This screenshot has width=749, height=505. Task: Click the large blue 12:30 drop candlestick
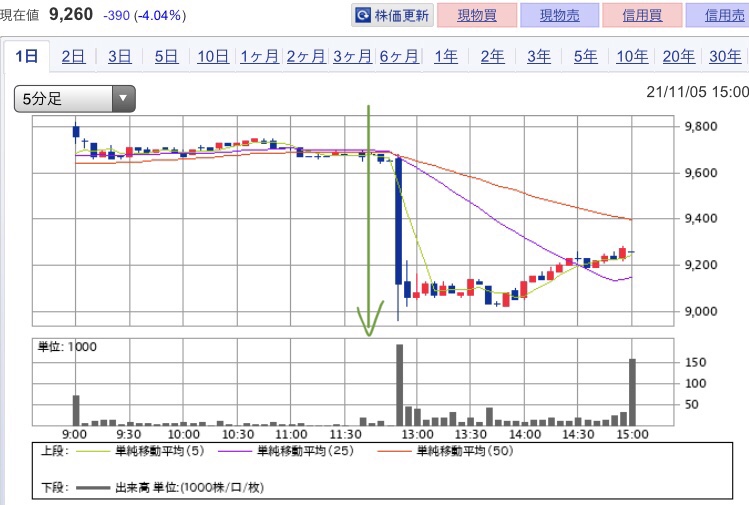[x=398, y=221]
